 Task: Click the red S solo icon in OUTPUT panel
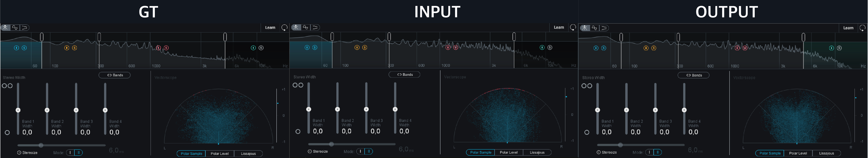(745, 48)
